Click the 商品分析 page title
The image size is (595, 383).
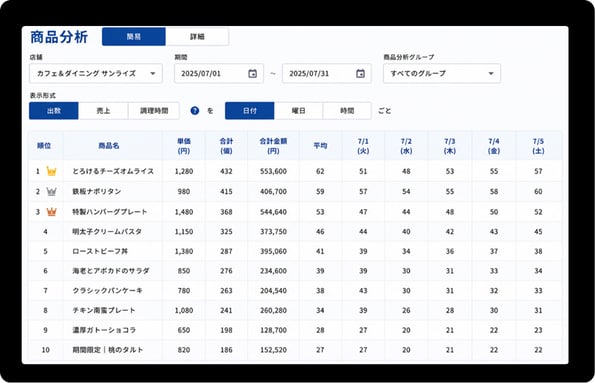click(59, 37)
